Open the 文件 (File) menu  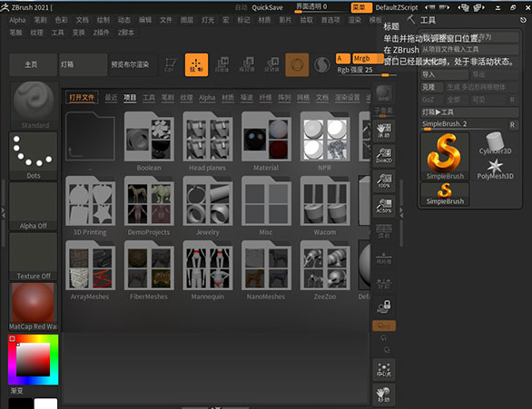pyautogui.click(x=165, y=20)
